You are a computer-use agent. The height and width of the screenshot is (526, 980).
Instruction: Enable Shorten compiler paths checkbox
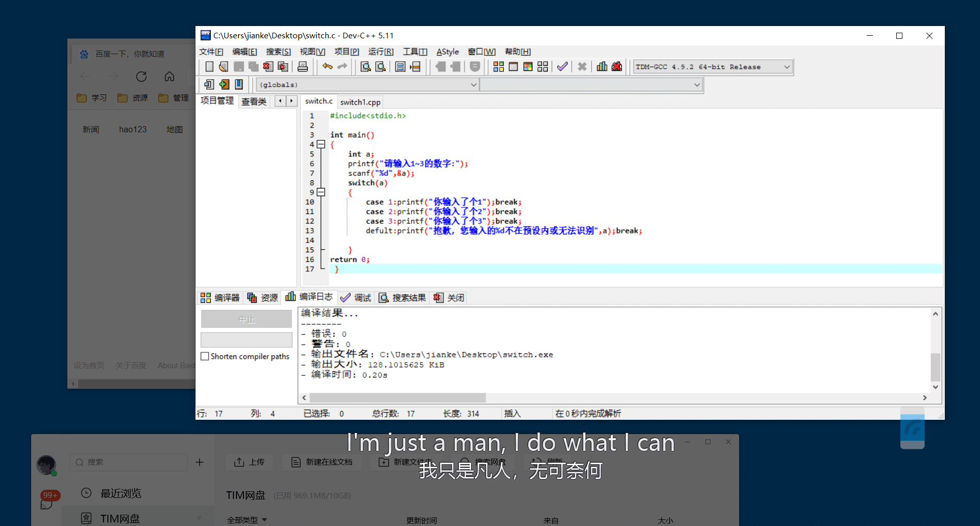pyautogui.click(x=205, y=356)
